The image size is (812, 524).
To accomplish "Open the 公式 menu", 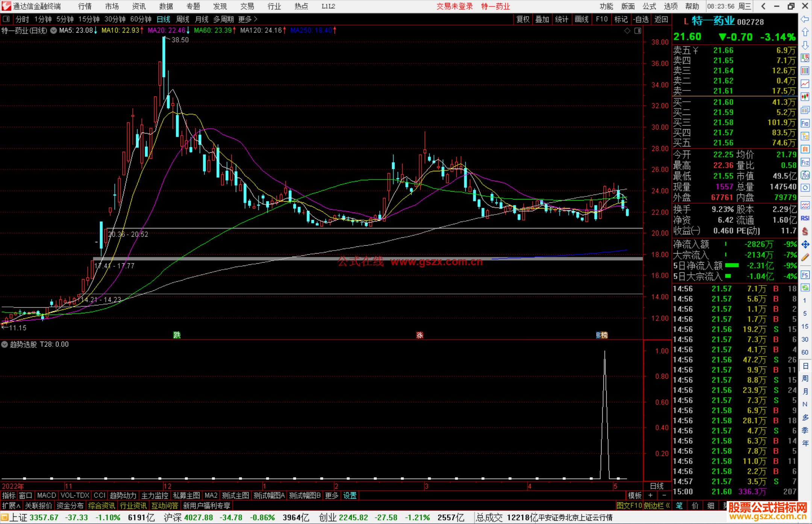I will [649, 6].
